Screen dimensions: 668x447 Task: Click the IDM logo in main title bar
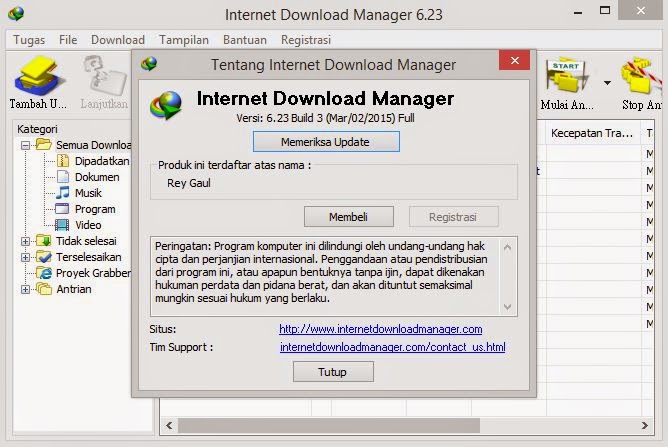(x=16, y=14)
